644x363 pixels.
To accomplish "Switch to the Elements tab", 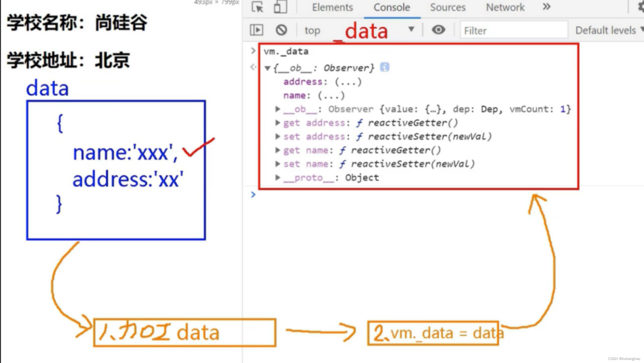I will coord(332,7).
